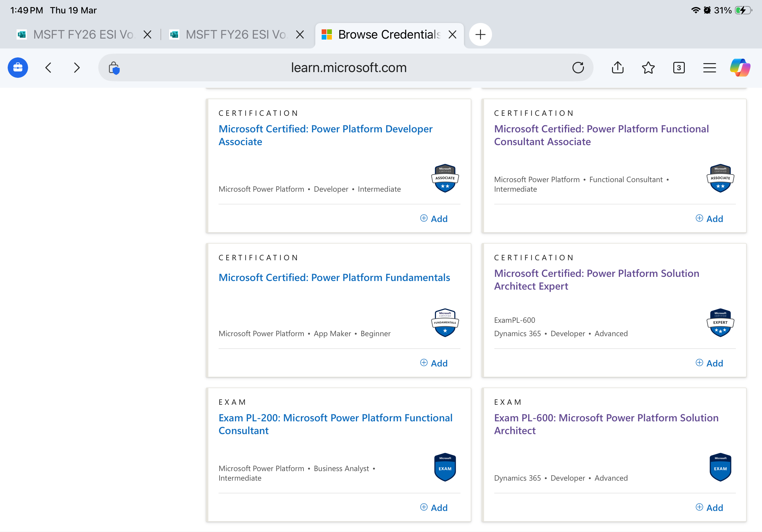Tap the 'ExamPL-600' text on Expert card

click(x=514, y=320)
